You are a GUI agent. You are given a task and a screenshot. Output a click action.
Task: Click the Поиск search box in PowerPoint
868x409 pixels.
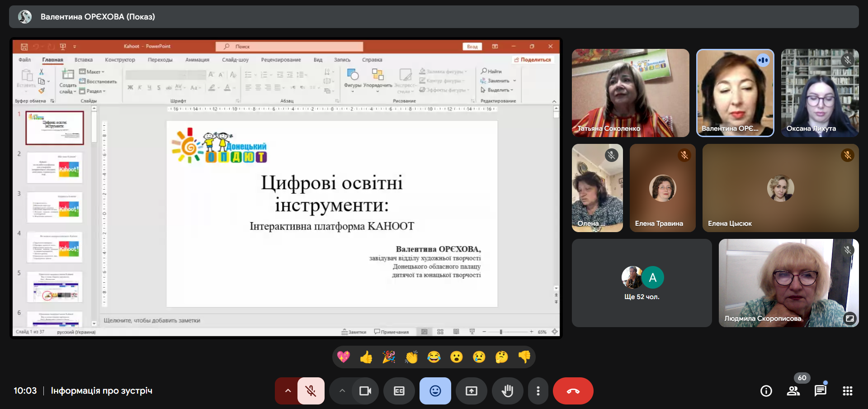click(289, 46)
